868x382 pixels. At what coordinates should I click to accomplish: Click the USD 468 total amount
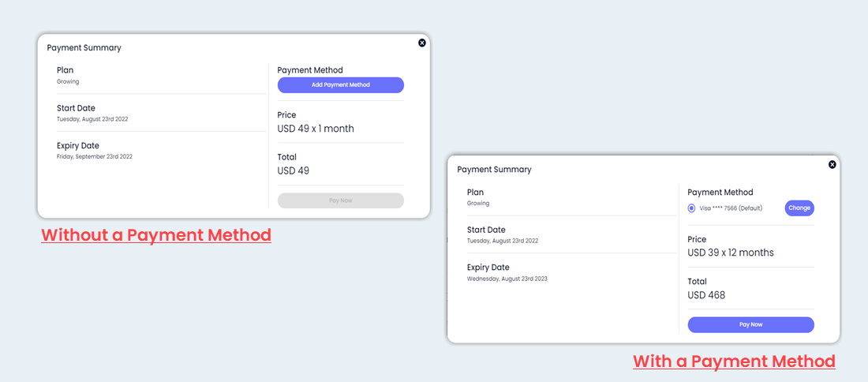[x=706, y=295]
